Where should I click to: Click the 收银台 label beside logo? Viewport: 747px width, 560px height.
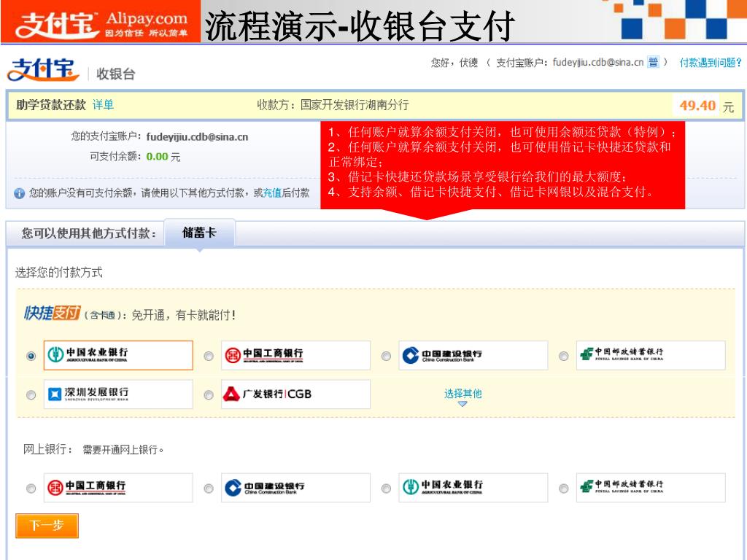pos(116,74)
